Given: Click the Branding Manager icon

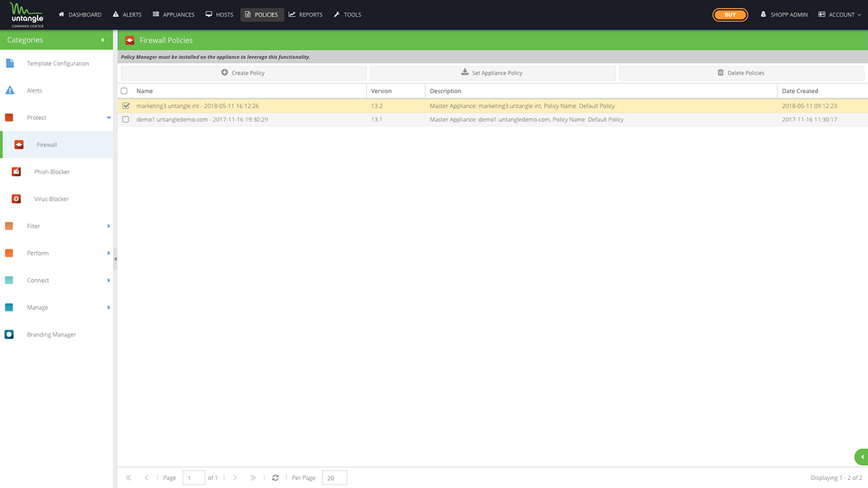Looking at the screenshot, I should pos(9,335).
